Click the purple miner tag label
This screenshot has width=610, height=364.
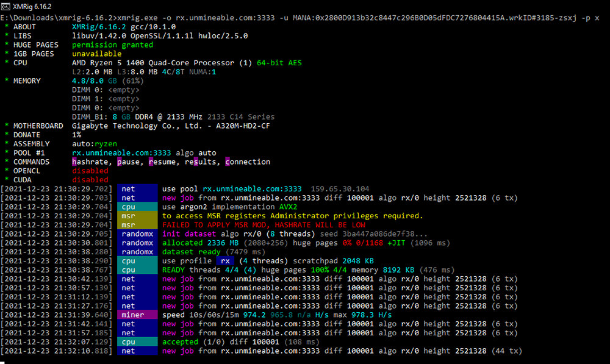(x=137, y=315)
